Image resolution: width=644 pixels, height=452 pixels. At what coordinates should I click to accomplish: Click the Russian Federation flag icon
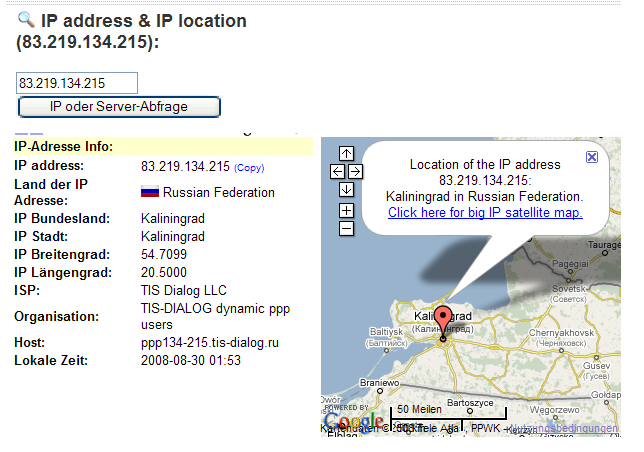tap(150, 192)
